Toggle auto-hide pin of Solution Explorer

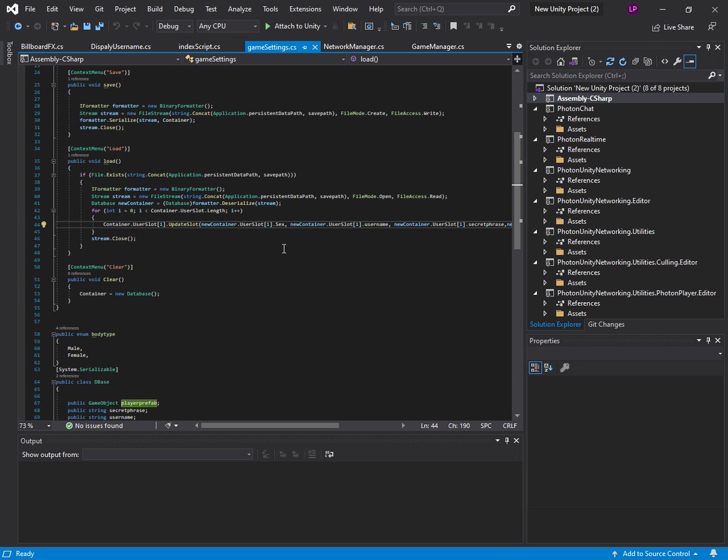pyautogui.click(x=708, y=47)
